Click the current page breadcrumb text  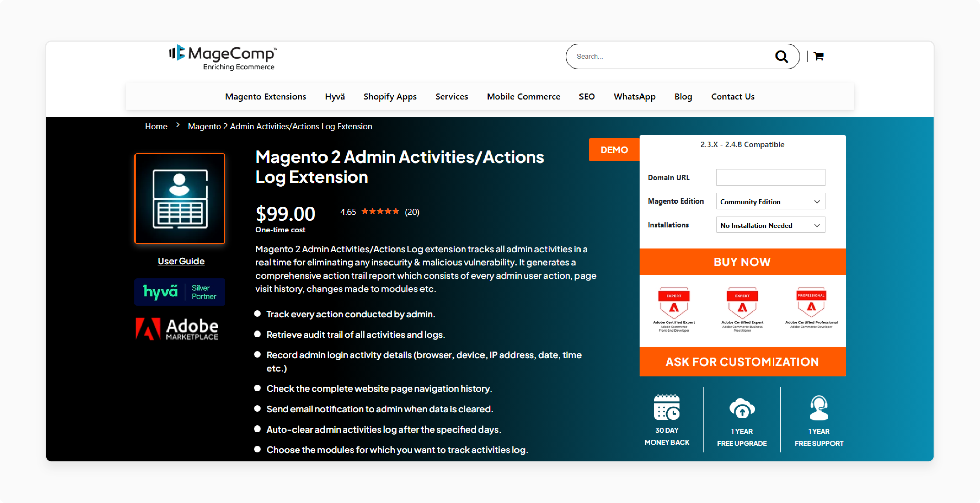click(280, 126)
